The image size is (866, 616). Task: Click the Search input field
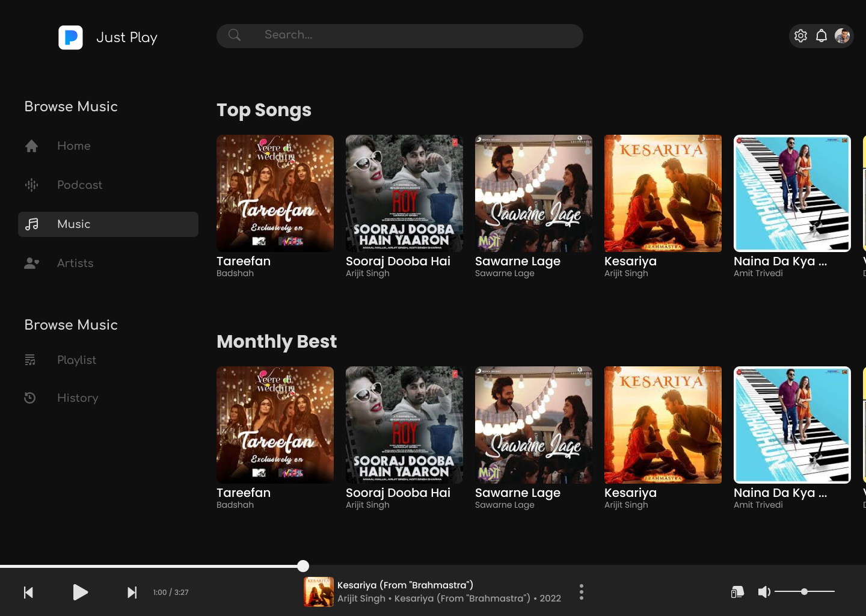tap(400, 36)
